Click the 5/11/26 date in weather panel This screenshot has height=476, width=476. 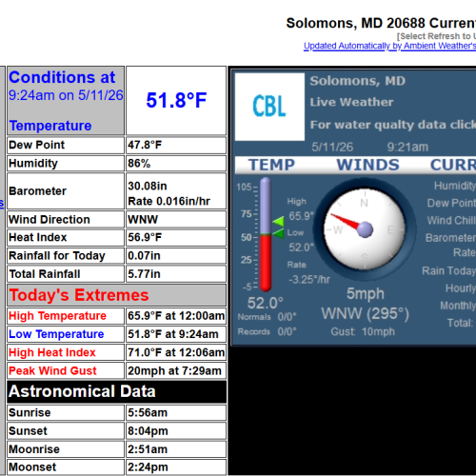tap(332, 147)
